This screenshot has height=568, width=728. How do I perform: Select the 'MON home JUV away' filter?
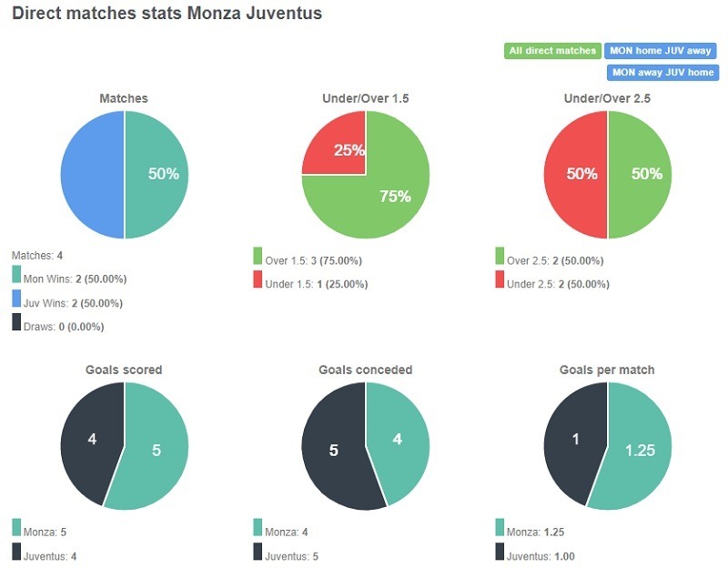click(659, 51)
